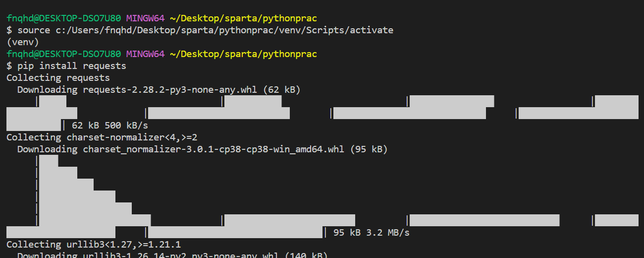Click requests-2.28.2-py3-none-any.whl filename
644x258 pixels.
tap(170, 90)
